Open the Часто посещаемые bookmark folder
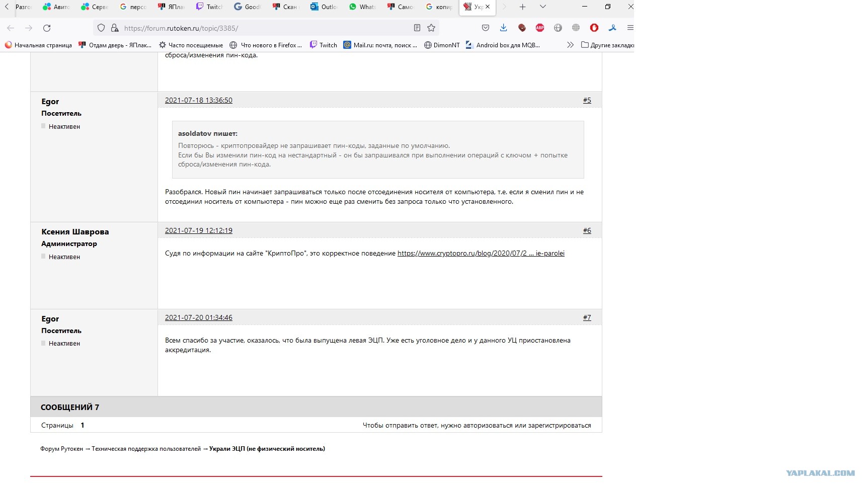Image resolution: width=868 pixels, height=488 pixels. pos(191,45)
